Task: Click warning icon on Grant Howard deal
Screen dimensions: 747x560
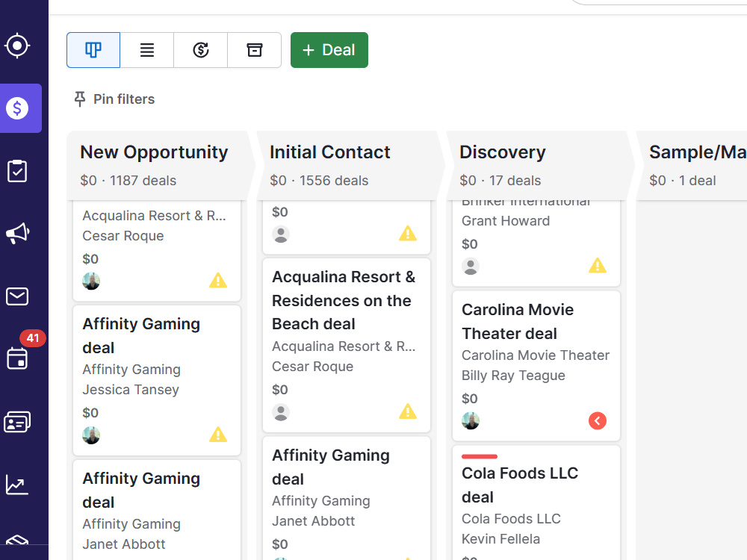Action: point(598,265)
